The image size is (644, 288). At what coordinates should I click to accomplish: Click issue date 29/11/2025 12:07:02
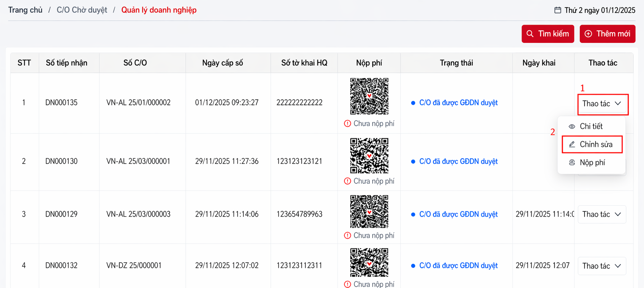227,266
